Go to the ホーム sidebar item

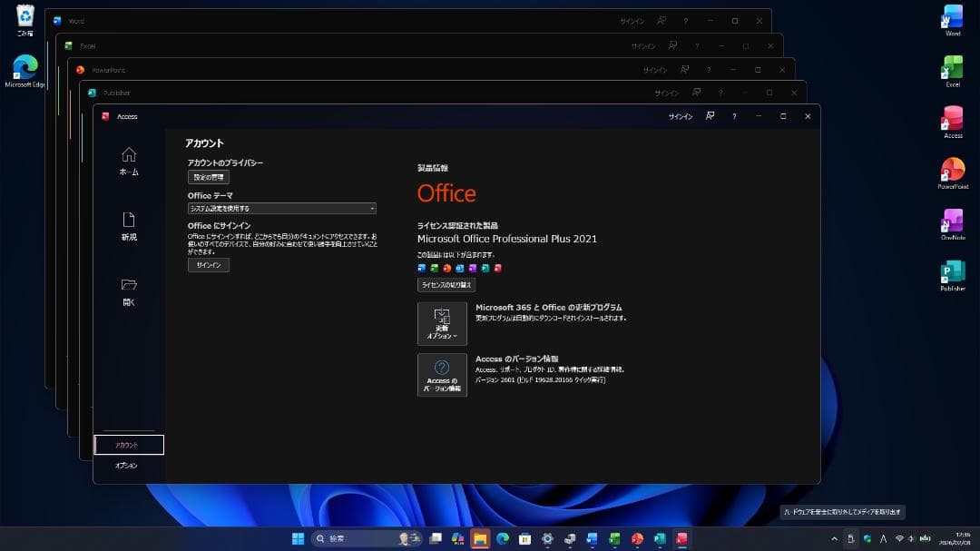click(128, 160)
